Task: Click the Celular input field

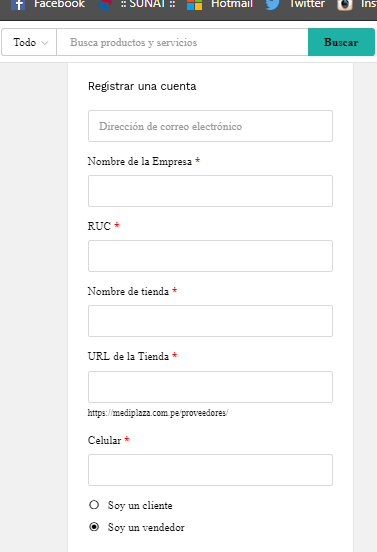Action: [x=210, y=470]
